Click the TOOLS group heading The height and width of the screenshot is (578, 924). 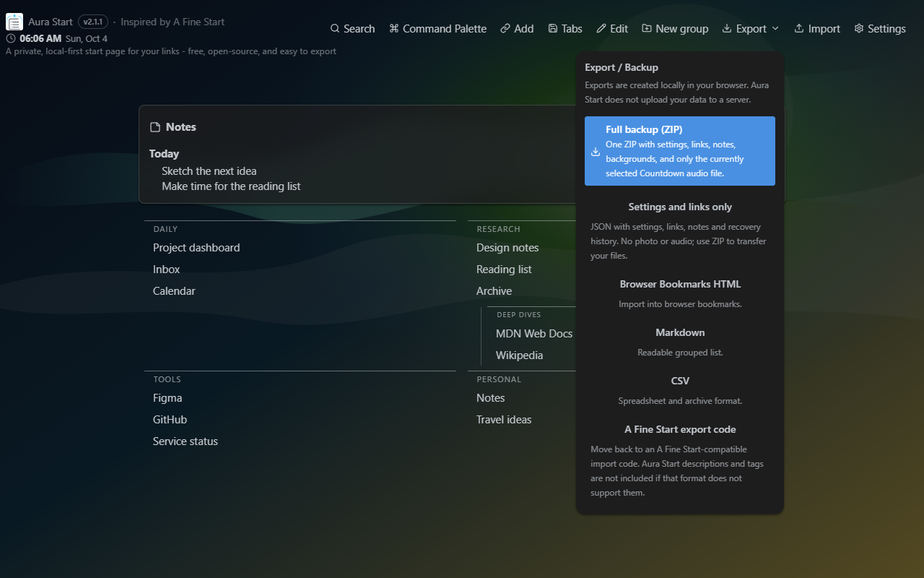pyautogui.click(x=167, y=379)
